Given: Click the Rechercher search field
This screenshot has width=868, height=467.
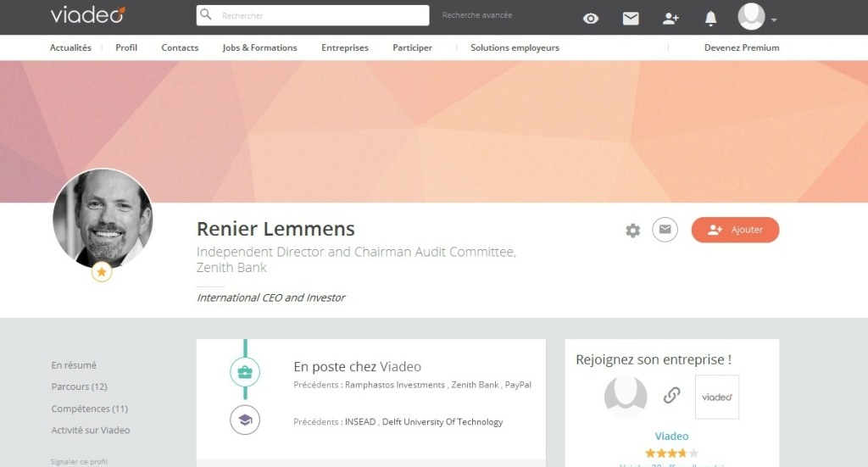Looking at the screenshot, I should click(322, 15).
